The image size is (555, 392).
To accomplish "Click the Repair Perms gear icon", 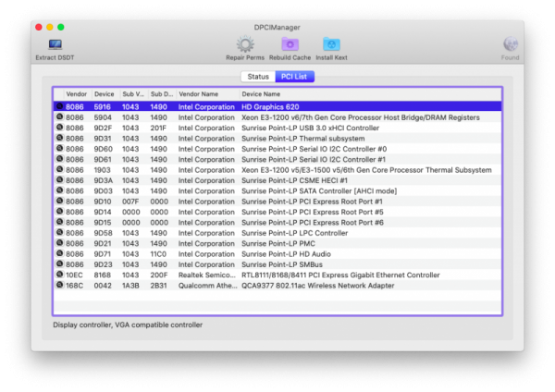I will 245,44.
